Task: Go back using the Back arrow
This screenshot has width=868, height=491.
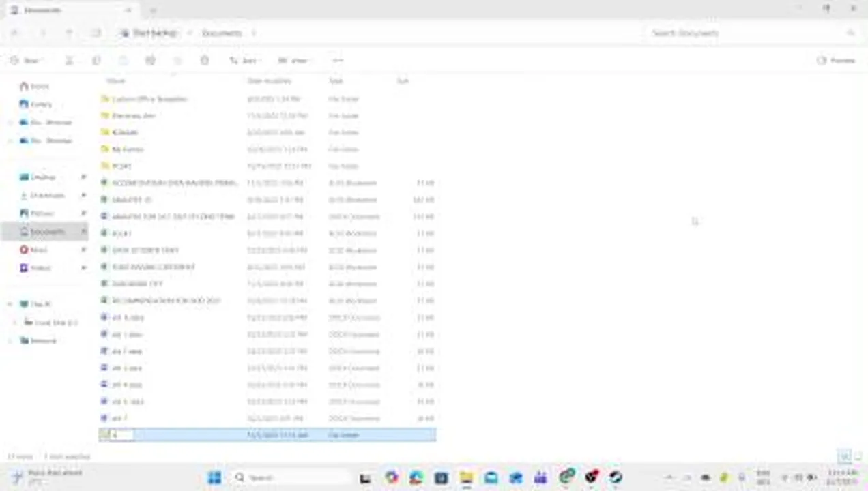Action: click(x=15, y=33)
